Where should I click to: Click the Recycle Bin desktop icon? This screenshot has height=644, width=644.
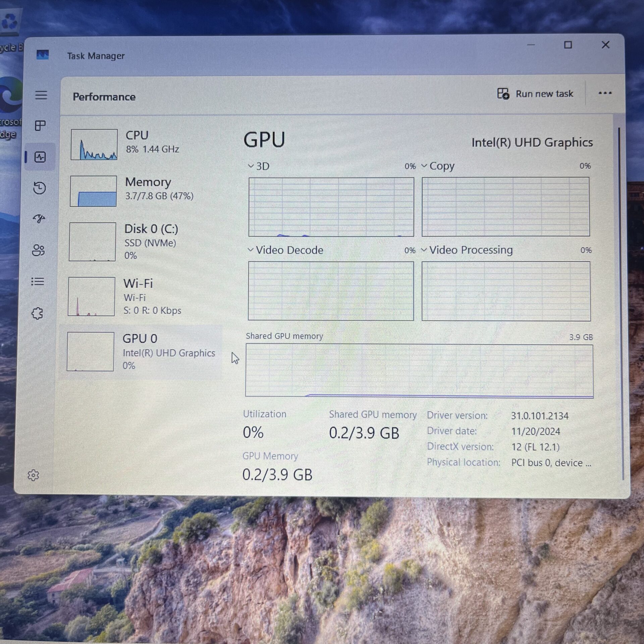pyautogui.click(x=10, y=30)
